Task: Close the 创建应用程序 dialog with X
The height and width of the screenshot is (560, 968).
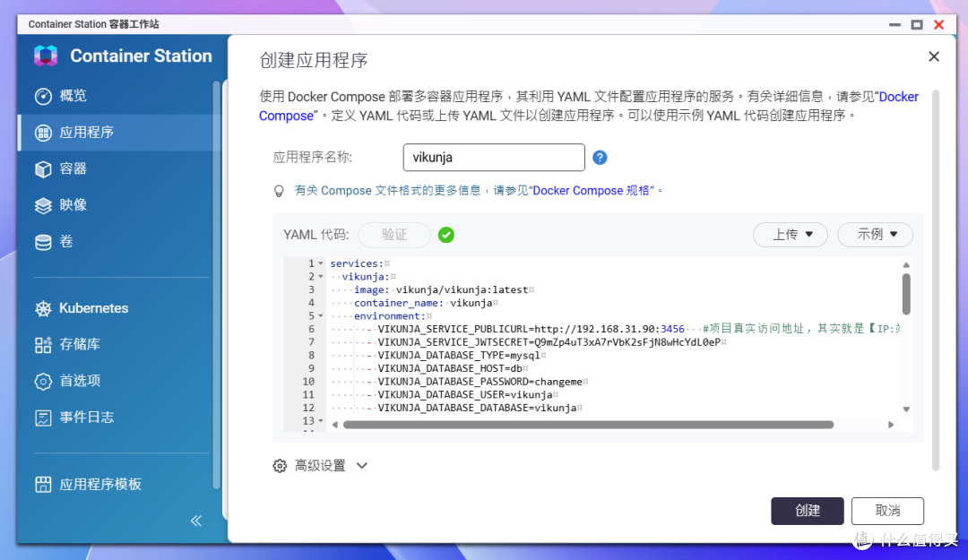Action: pos(934,56)
